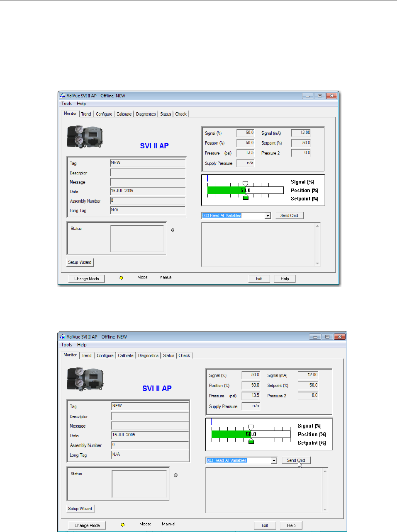Switch to Trend tab in lower window

(86, 355)
